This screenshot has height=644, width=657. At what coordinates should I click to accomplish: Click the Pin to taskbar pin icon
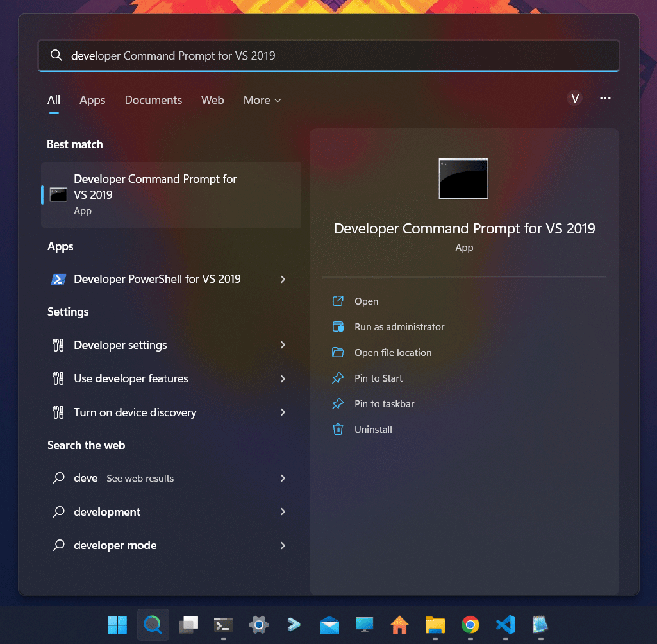(338, 403)
